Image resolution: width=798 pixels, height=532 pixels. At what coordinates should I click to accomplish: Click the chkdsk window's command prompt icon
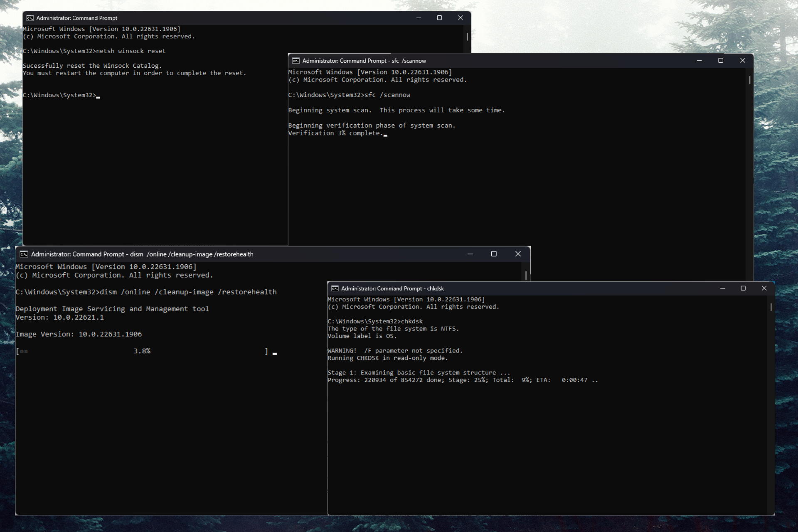335,288
